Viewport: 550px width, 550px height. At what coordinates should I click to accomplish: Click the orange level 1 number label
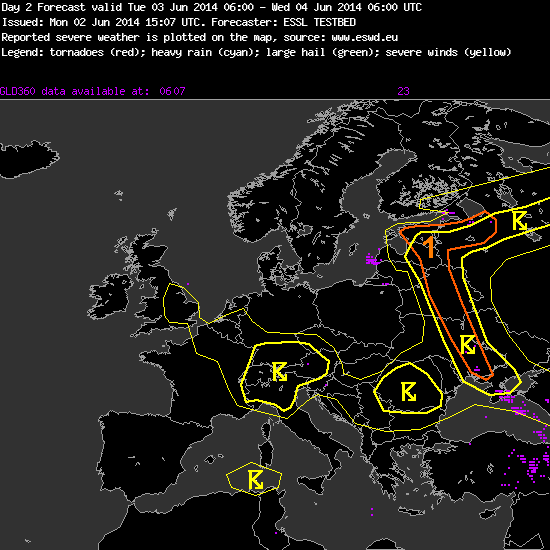tap(429, 248)
